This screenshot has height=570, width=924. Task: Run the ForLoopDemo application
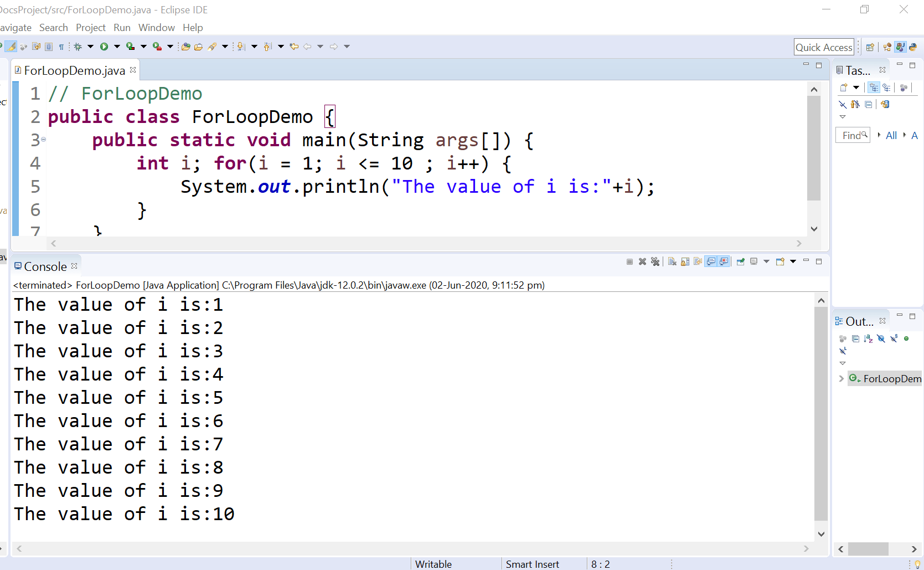pos(105,47)
